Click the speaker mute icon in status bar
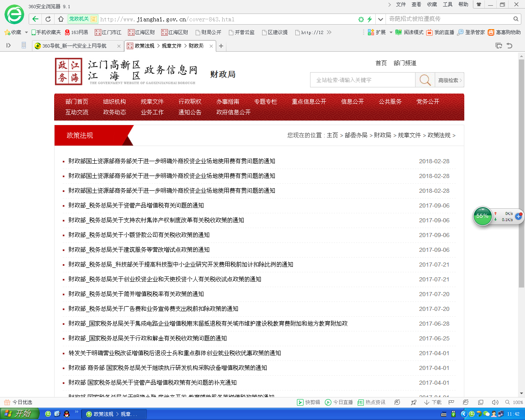 click(495, 402)
